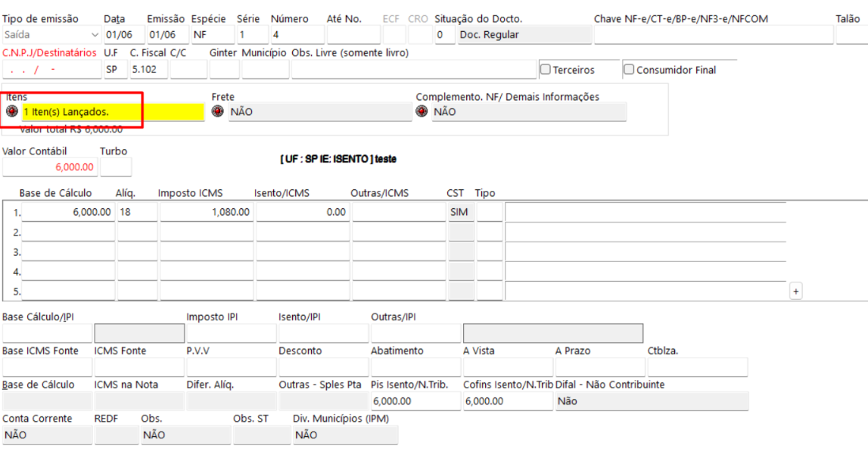Select the Div. Municípios (IPM) field
Viewport: 868px width, 449px height.
click(x=345, y=435)
